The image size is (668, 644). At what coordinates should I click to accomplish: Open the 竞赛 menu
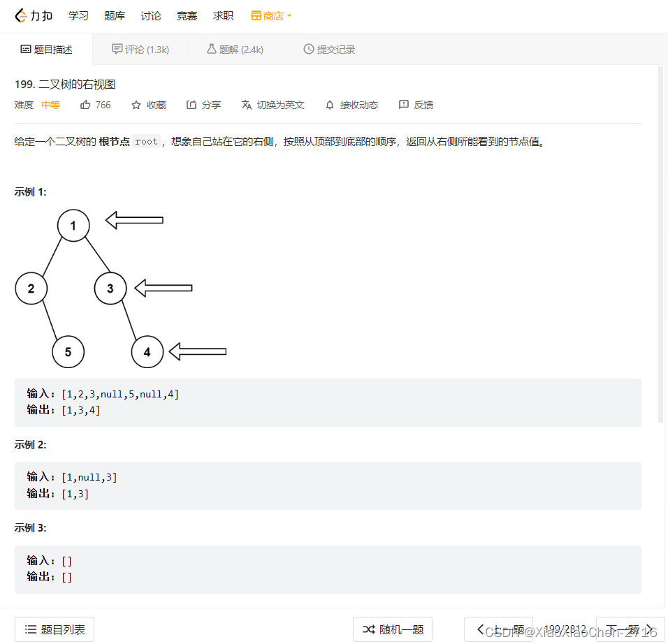point(187,15)
